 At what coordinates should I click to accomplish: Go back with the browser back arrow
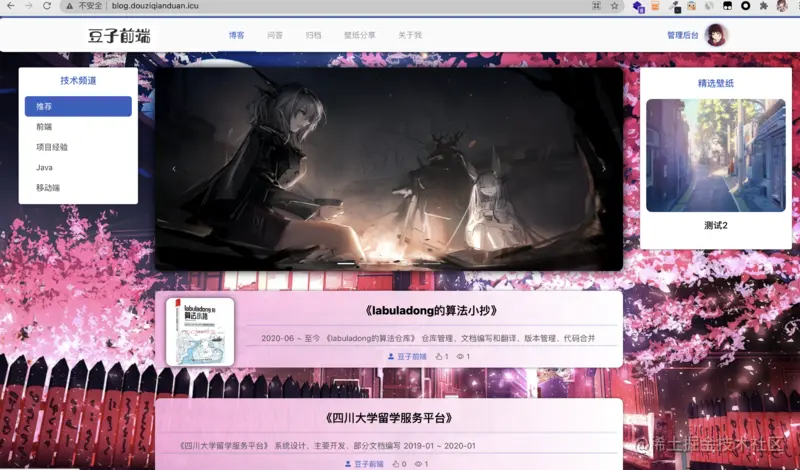pos(10,6)
